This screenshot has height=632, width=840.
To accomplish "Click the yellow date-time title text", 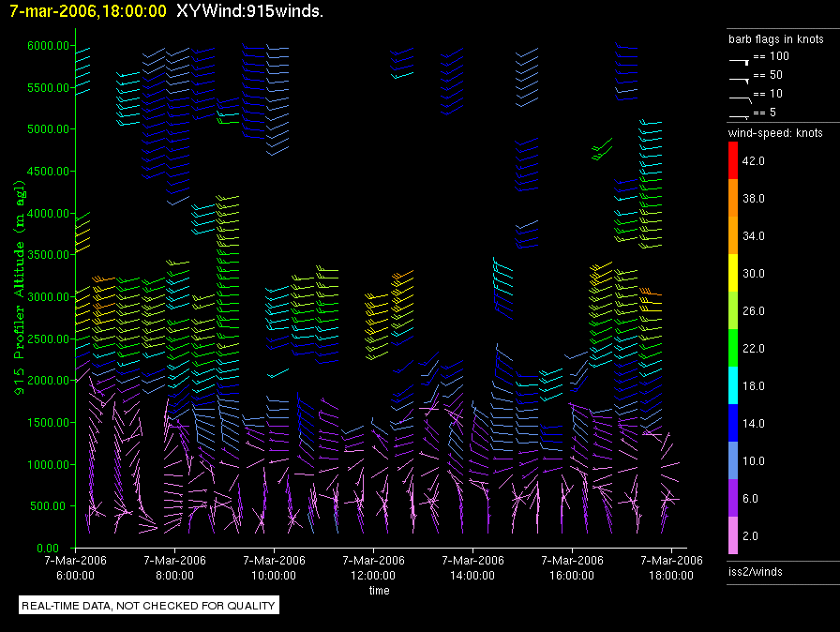I will point(88,11).
